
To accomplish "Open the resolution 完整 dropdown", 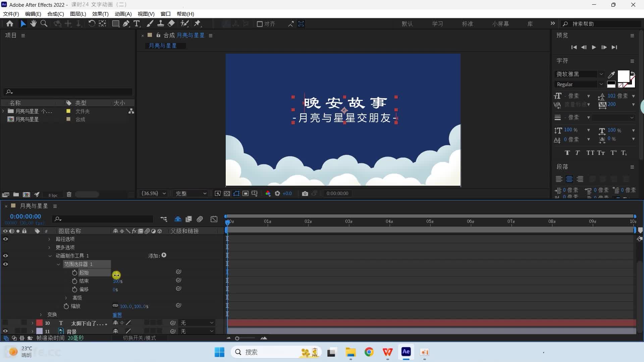I will click(x=191, y=193).
